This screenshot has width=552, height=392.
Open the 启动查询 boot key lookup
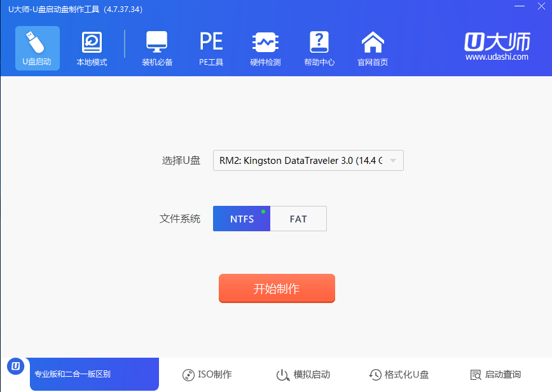tap(495, 375)
